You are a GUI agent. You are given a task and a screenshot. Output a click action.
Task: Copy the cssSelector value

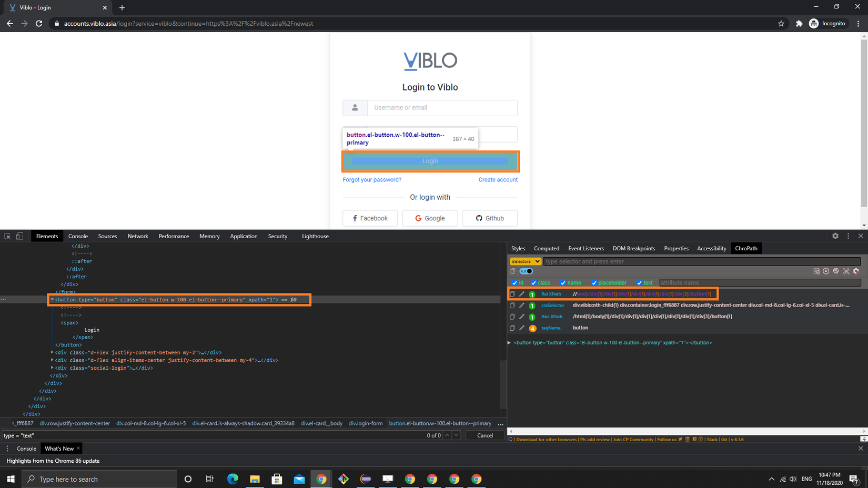[512, 305]
